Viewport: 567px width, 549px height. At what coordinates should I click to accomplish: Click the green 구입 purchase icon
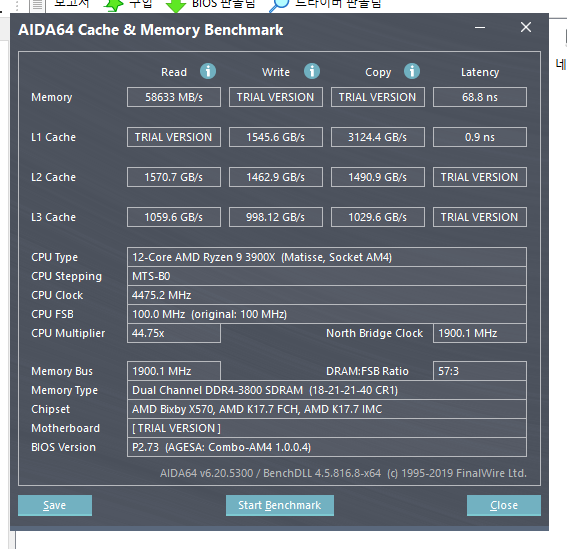click(x=114, y=5)
